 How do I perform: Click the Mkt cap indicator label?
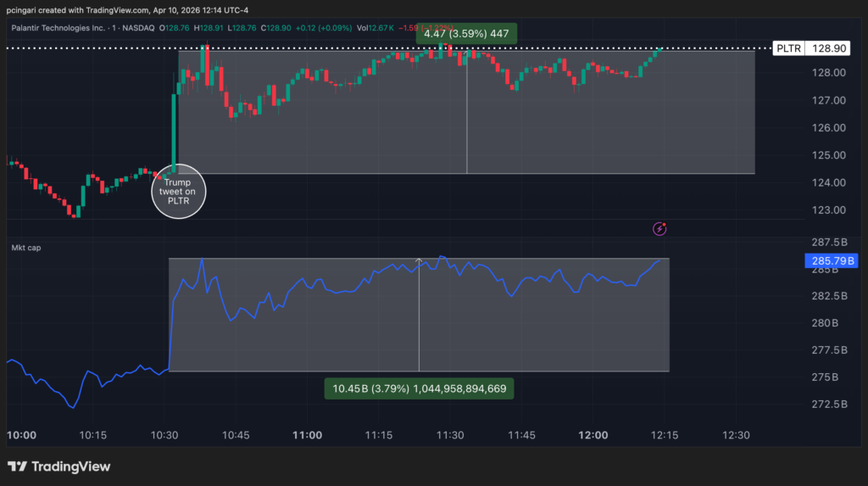click(25, 248)
